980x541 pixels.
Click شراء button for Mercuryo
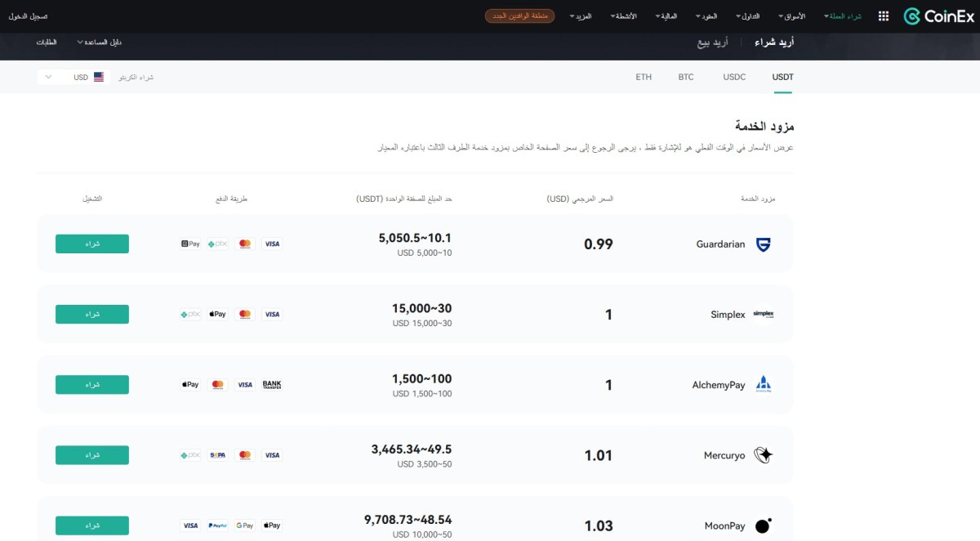pos(92,455)
